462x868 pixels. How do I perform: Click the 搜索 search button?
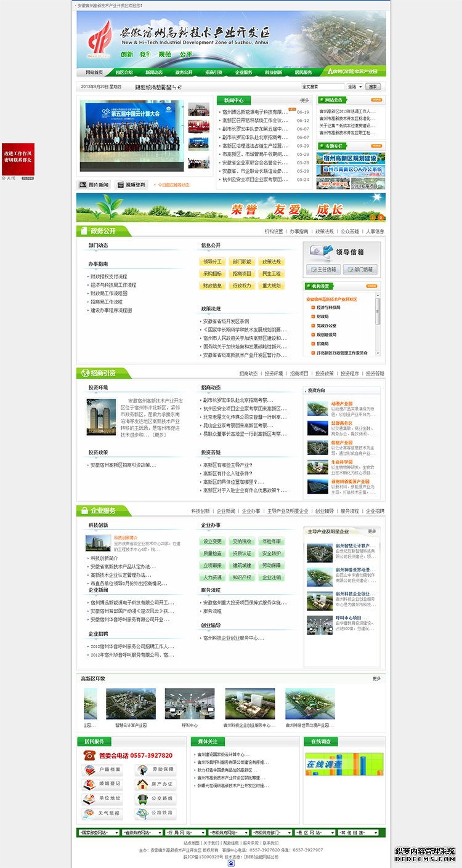[373, 87]
